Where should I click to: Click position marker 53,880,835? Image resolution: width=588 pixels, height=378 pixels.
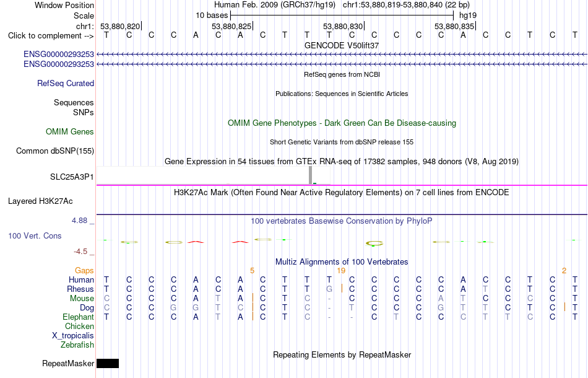click(x=454, y=26)
